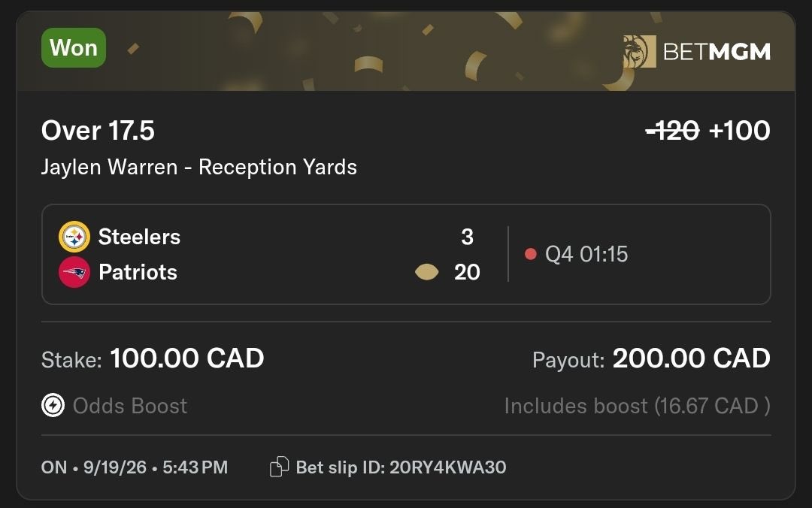812x508 pixels.
Task: Click the Bet slip ID 20RY4KWA30 text
Action: [x=401, y=467]
